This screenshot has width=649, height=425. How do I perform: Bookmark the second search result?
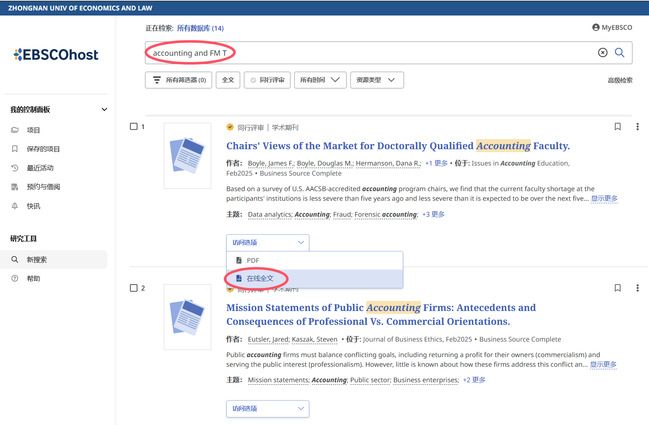click(617, 288)
